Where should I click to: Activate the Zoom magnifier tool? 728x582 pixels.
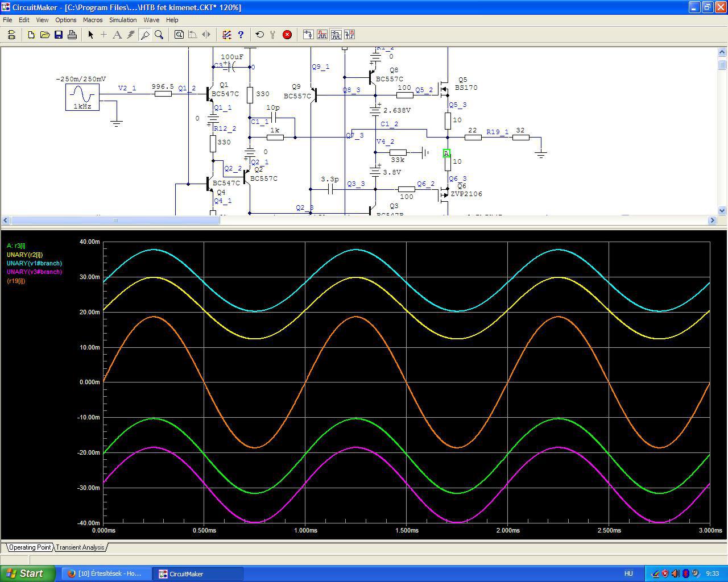pyautogui.click(x=159, y=35)
